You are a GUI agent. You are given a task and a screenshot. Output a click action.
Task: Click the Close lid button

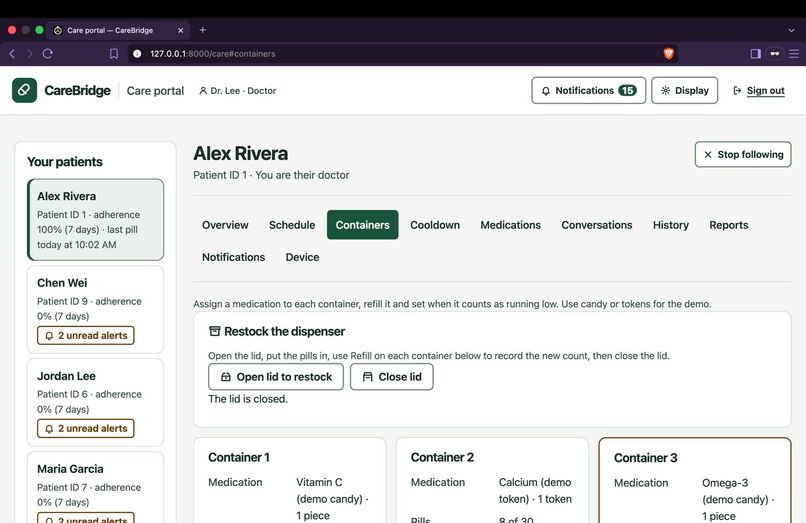392,377
